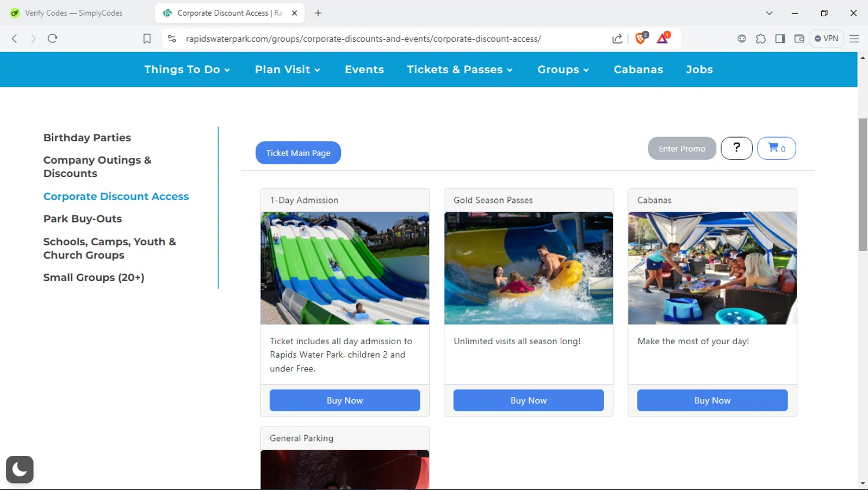The image size is (868, 490).
Task: Click the page vertical scrollbar thumb
Action: click(863, 184)
